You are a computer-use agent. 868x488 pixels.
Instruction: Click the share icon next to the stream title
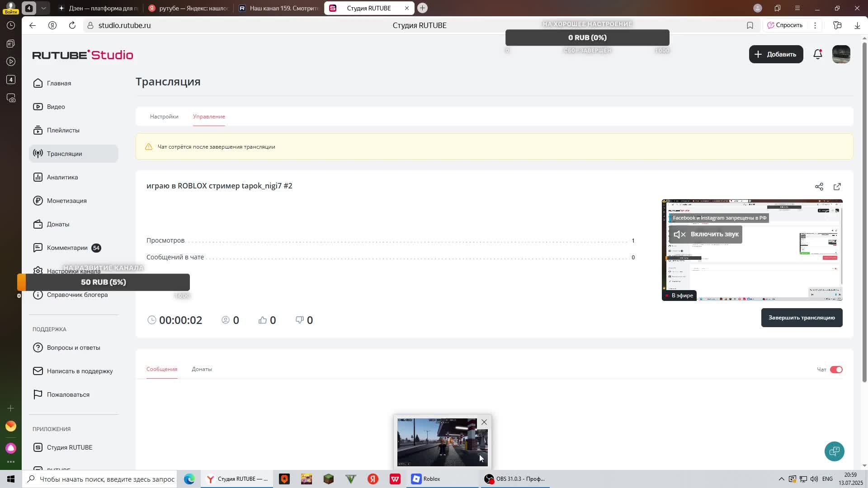pos(819,187)
